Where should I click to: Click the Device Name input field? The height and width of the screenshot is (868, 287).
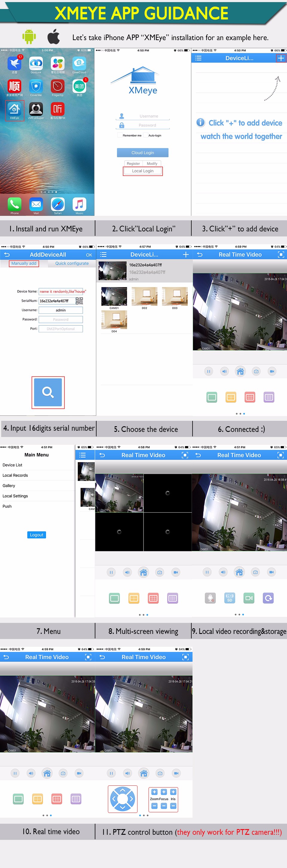62,291
